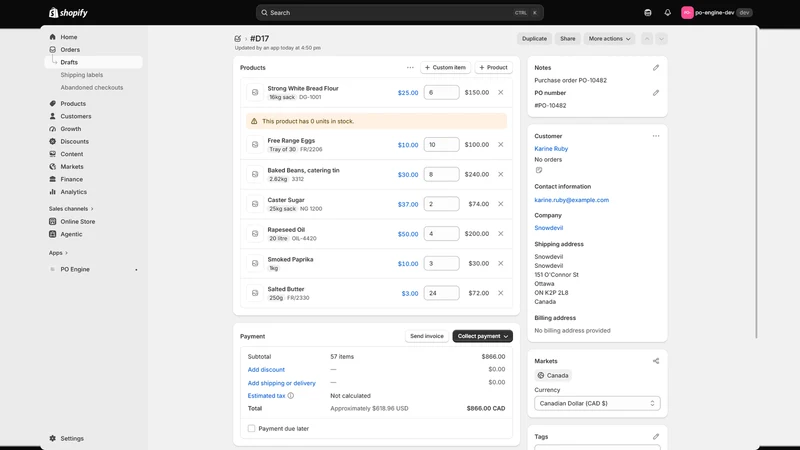Click the page vertical scrollbar
Viewport: 800px width, 450px height.
point(756,184)
